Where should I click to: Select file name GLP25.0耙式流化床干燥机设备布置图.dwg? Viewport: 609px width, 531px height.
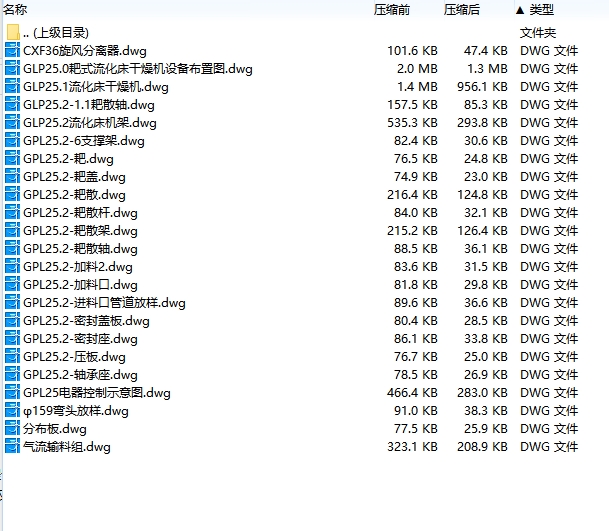137,69
